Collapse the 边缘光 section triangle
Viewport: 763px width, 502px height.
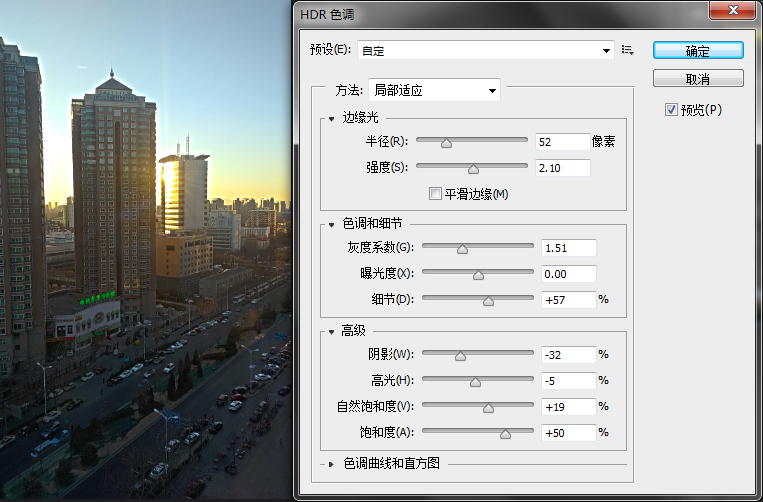[x=331, y=119]
